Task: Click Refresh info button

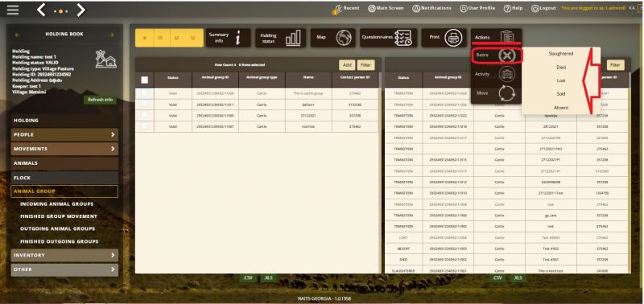Action: pos(100,100)
